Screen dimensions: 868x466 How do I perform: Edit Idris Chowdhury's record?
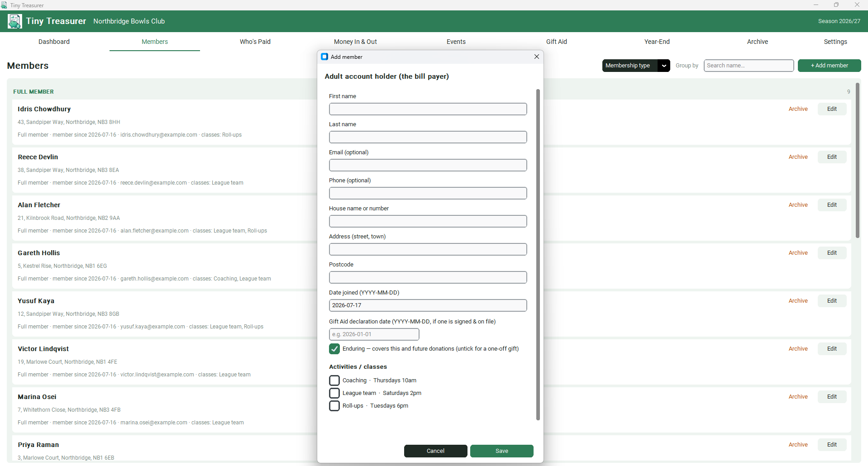point(832,109)
